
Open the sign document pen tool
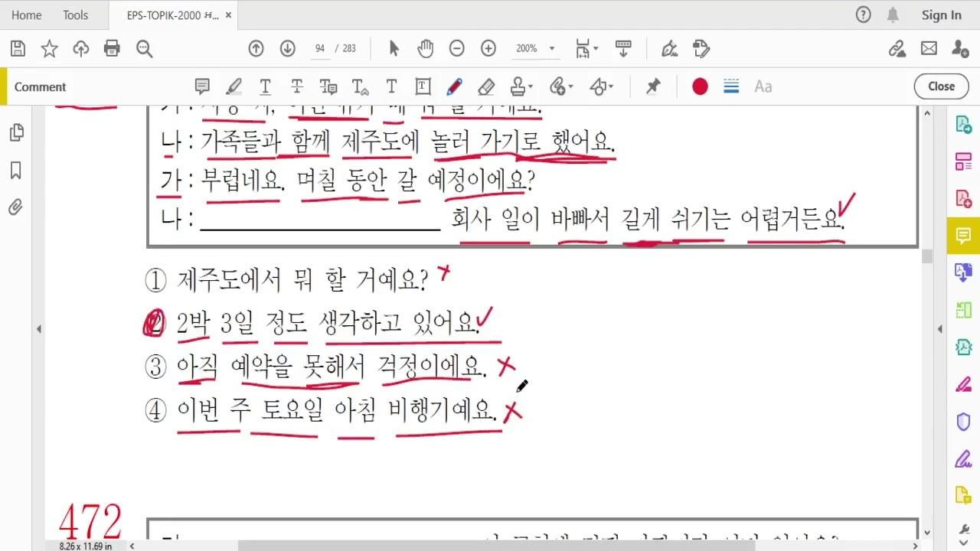point(670,49)
